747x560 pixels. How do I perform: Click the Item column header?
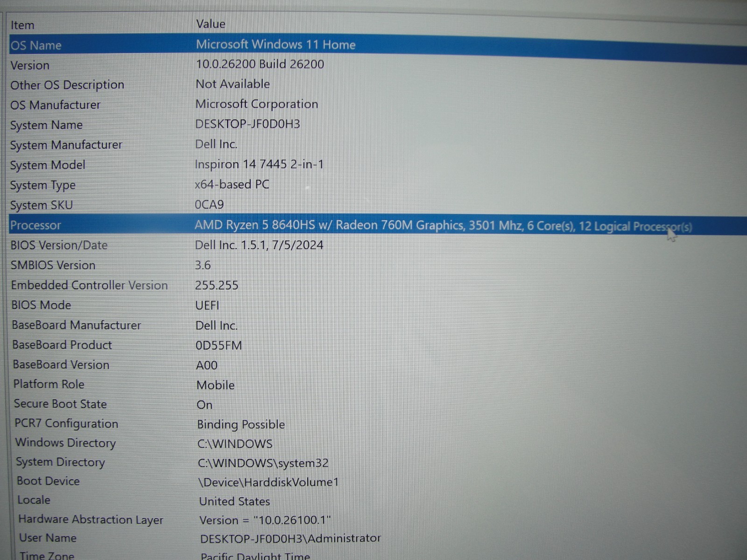tap(22, 25)
